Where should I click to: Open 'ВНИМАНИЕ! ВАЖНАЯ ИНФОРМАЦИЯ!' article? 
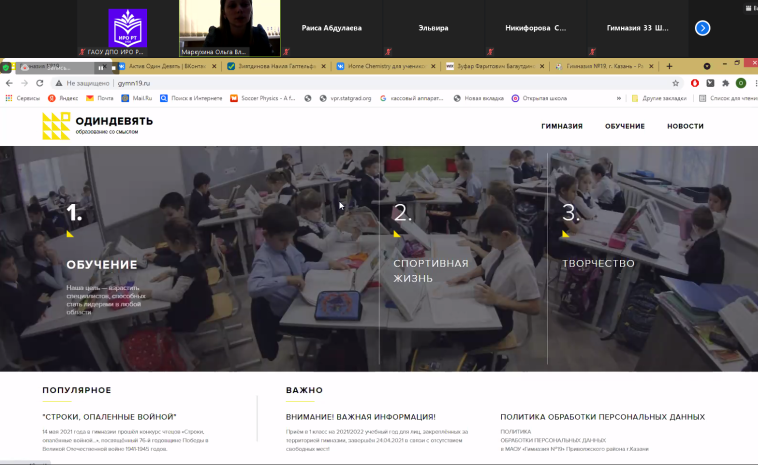coord(361,417)
